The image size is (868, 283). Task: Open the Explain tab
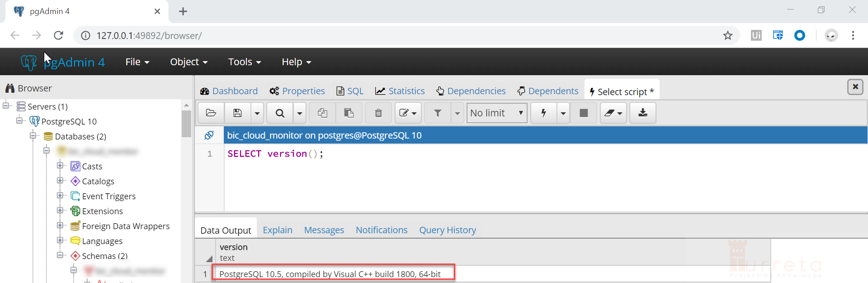(x=278, y=230)
